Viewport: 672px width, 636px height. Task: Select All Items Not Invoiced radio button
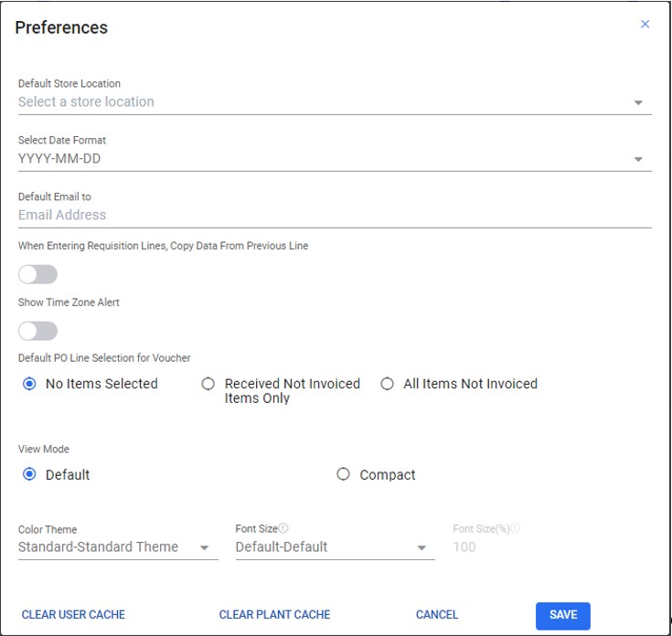[x=388, y=385]
